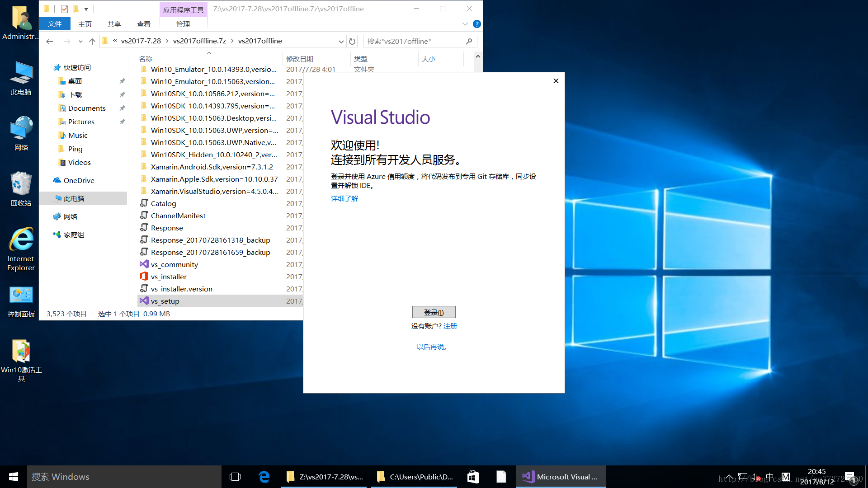This screenshot has height=488, width=868.
Task: Open the Store taskbar icon
Action: click(473, 477)
